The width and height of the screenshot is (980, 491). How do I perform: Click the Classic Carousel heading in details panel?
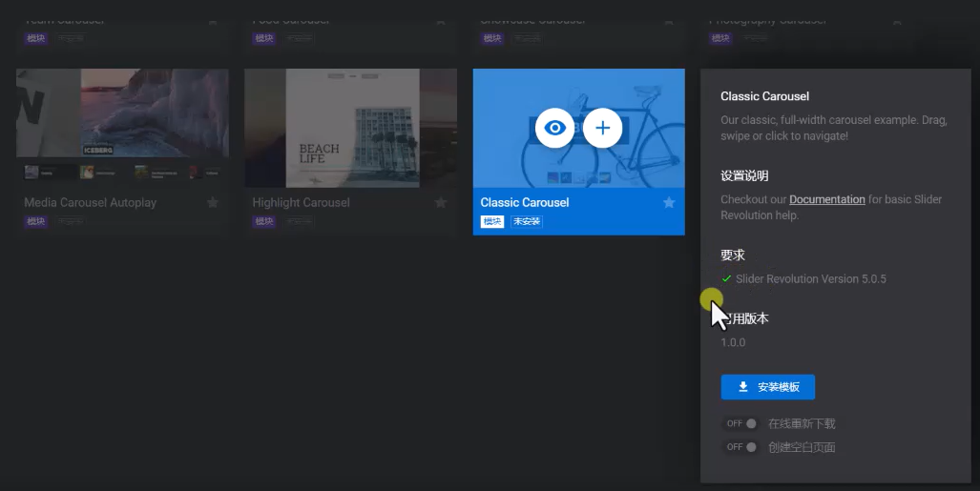coord(764,96)
